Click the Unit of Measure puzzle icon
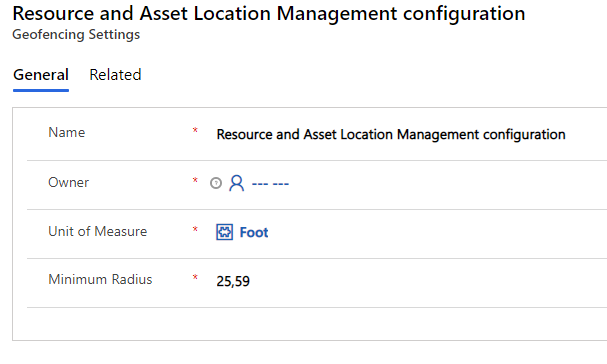Viewport: 607px width, 364px height. tap(225, 232)
